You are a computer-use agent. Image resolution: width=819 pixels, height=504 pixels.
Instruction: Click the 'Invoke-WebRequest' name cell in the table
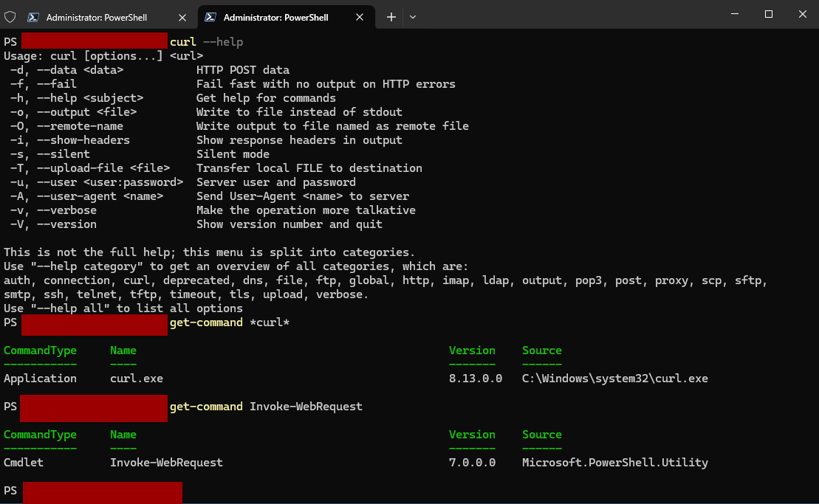[166, 463]
